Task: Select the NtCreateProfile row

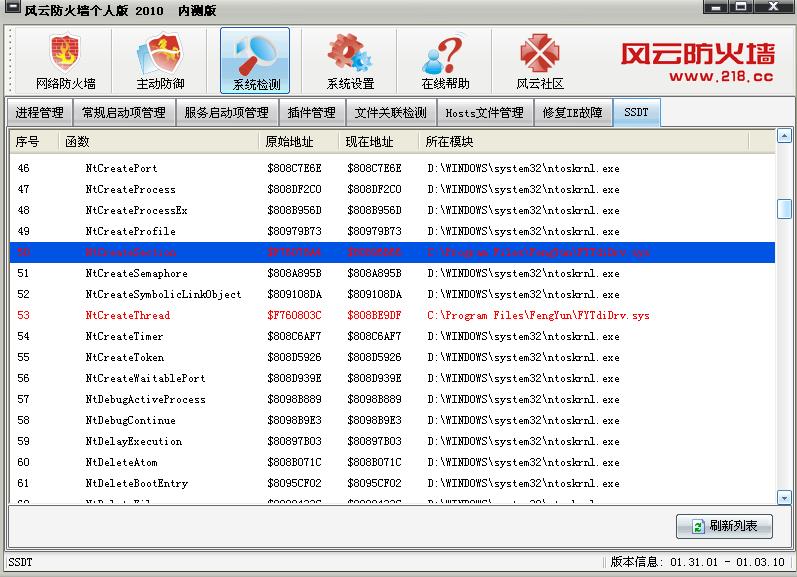Action: [392, 231]
